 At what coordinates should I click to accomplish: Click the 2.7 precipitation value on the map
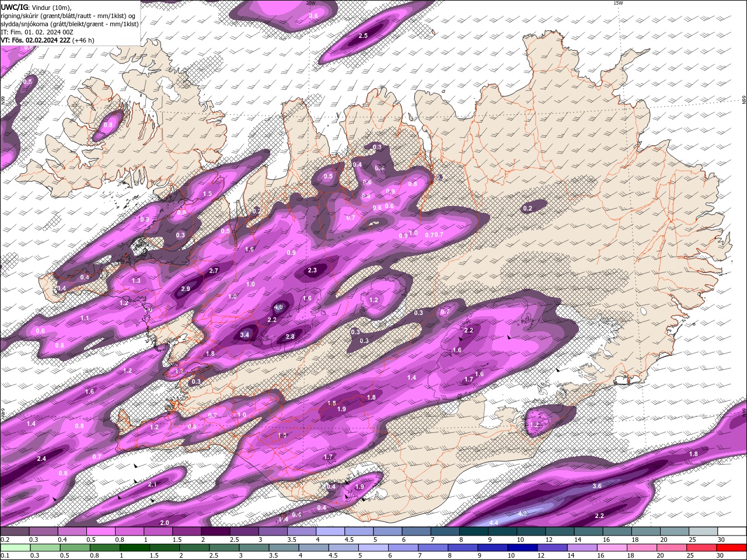(x=214, y=271)
